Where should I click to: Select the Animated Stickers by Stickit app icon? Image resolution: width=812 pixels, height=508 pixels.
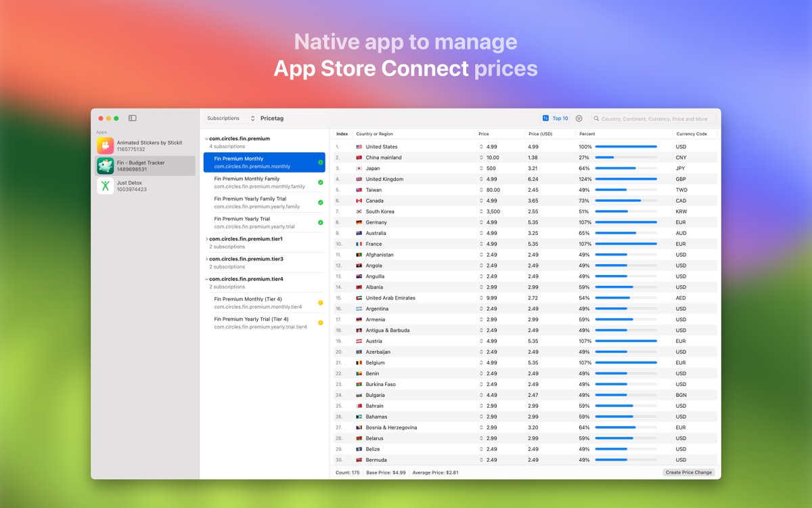(x=105, y=146)
